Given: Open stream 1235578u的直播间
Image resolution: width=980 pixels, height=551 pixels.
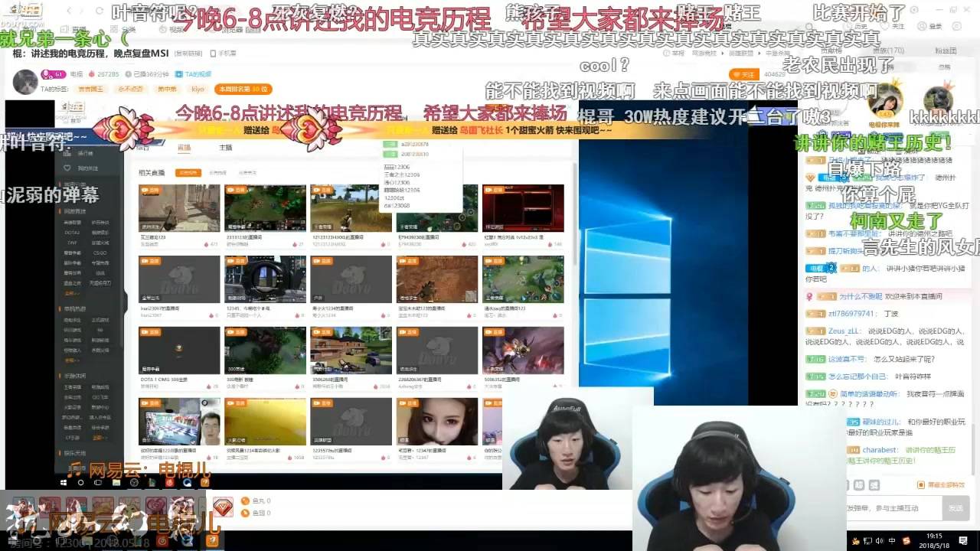Looking at the screenshot, I should (x=351, y=422).
